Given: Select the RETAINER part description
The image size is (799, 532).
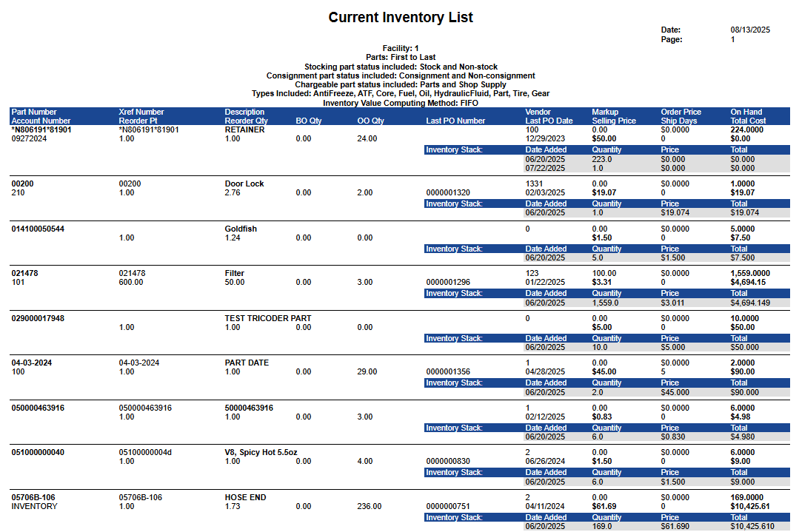Looking at the screenshot, I should 244,129.
